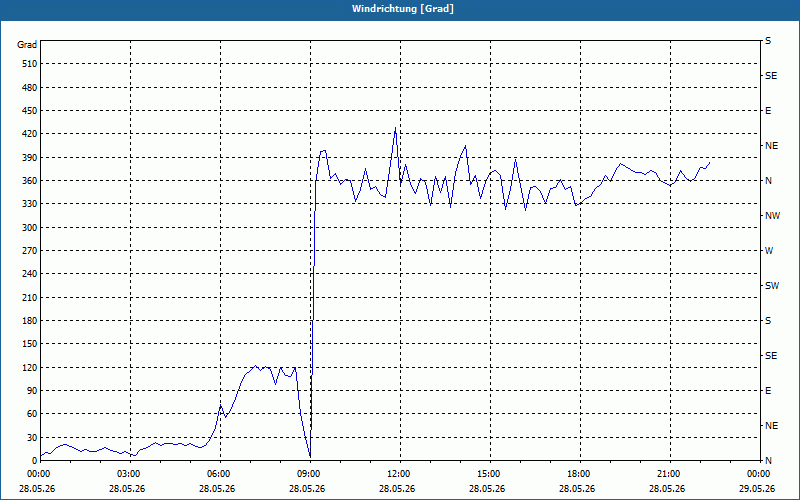Click the 'Windrichtung [Grad]' chart title
Image resolution: width=800 pixels, height=500 pixels.
click(x=403, y=9)
